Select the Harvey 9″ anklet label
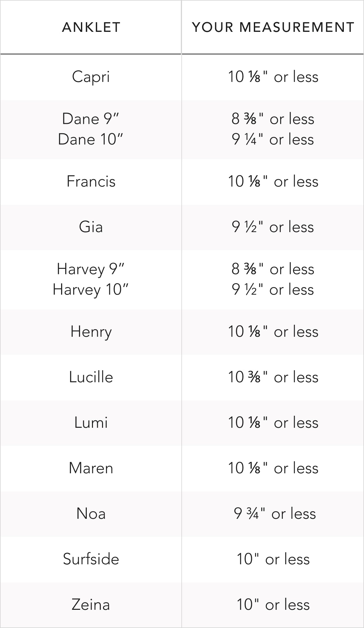 (91, 269)
